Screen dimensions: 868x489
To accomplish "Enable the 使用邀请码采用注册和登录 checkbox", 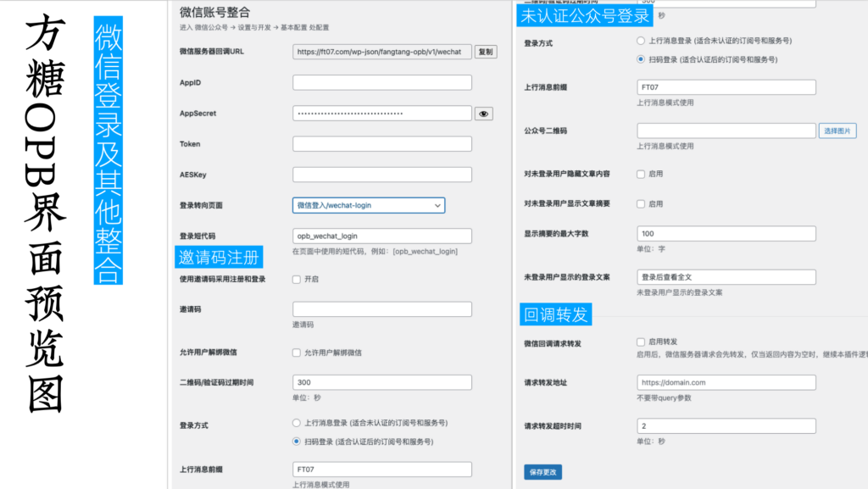I will point(297,279).
